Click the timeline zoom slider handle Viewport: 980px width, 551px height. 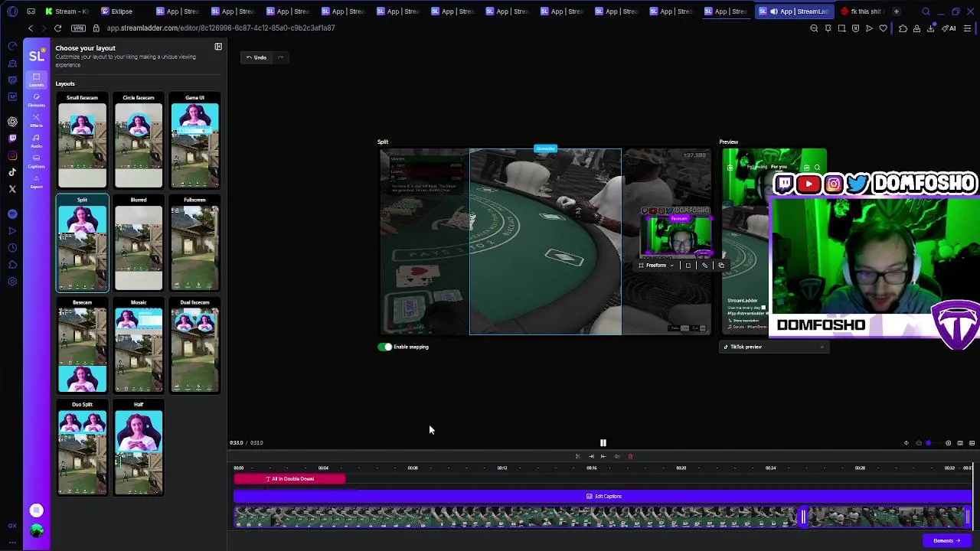929,443
